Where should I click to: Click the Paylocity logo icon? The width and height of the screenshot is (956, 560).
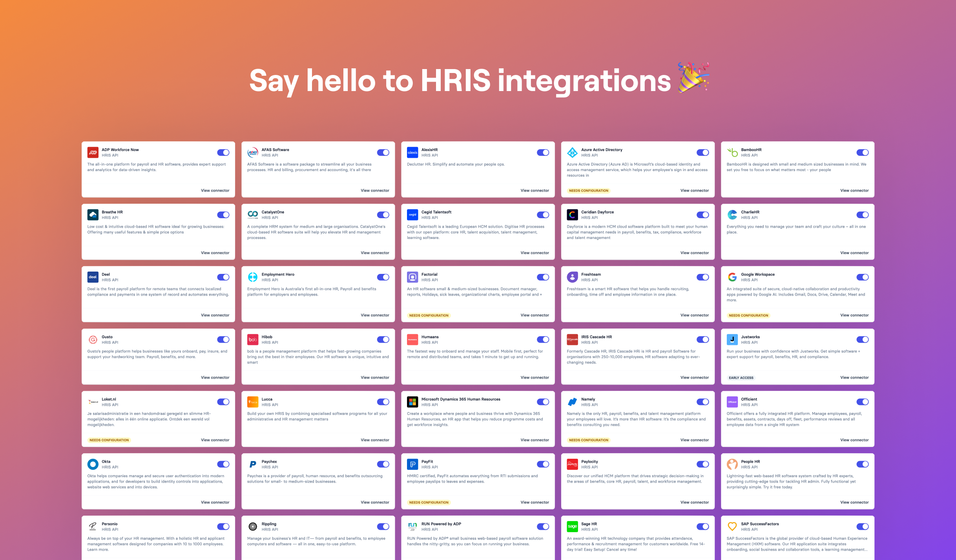pyautogui.click(x=573, y=464)
